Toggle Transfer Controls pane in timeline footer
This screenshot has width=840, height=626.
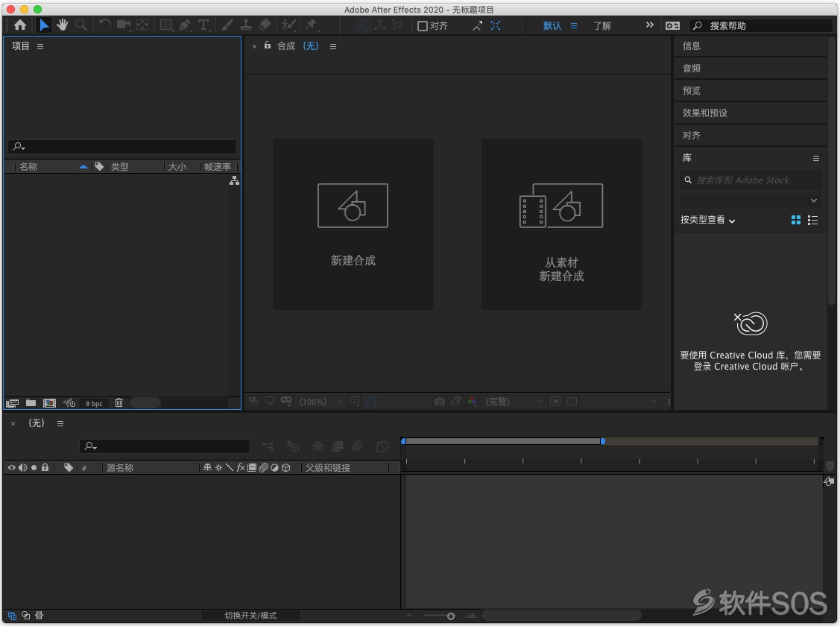tap(25, 616)
